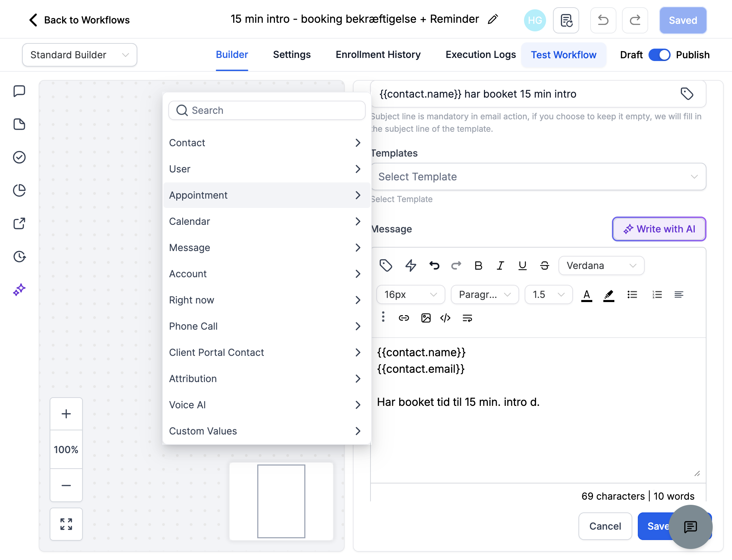This screenshot has height=560, width=732.
Task: Click the Cancel button
Action: coord(605,526)
